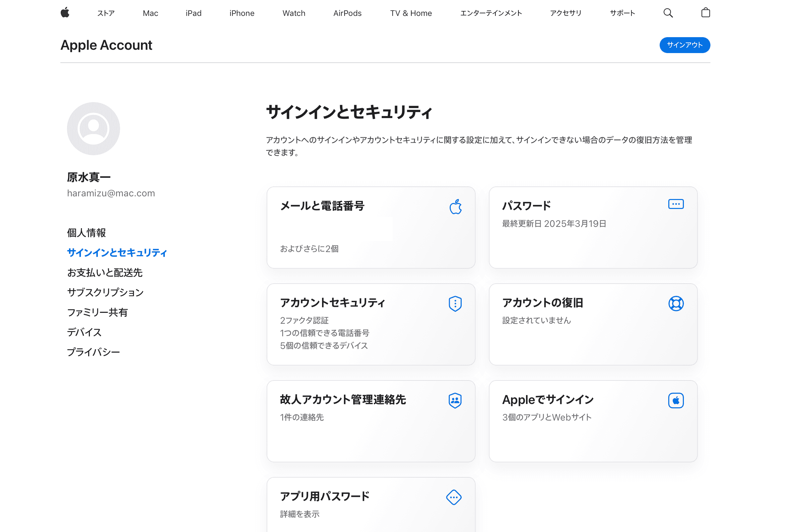This screenshot has width=792, height=532.
Task: Open the shopping bag icon
Action: click(x=705, y=13)
